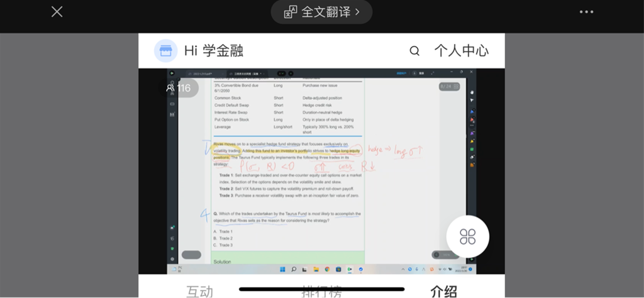Select the hand pan tool
Screen dimensions: 644x298
click(472, 92)
